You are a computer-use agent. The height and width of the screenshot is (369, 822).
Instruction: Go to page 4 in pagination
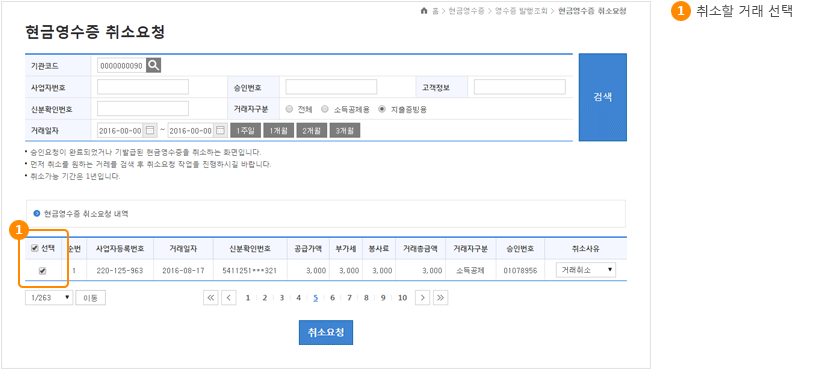click(x=298, y=298)
